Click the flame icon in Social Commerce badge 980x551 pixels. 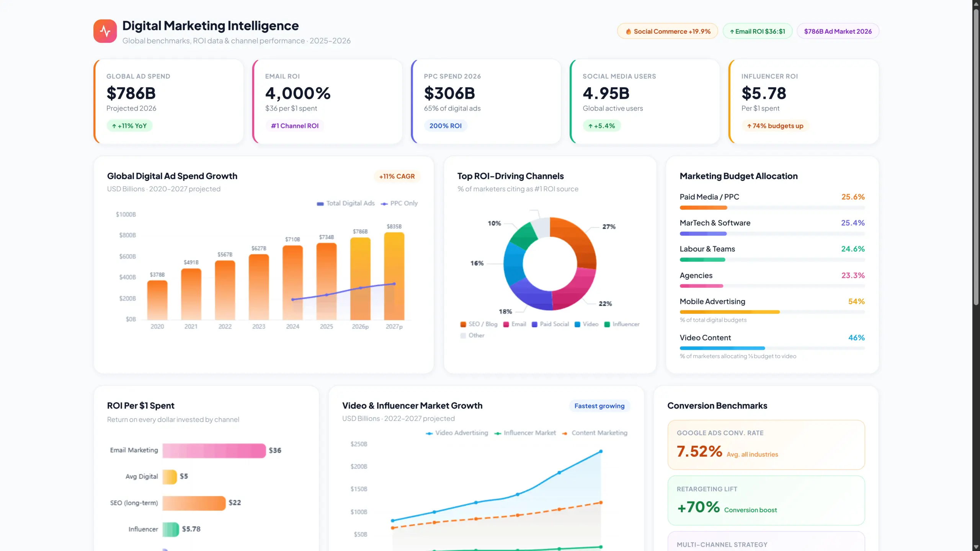[x=628, y=31]
